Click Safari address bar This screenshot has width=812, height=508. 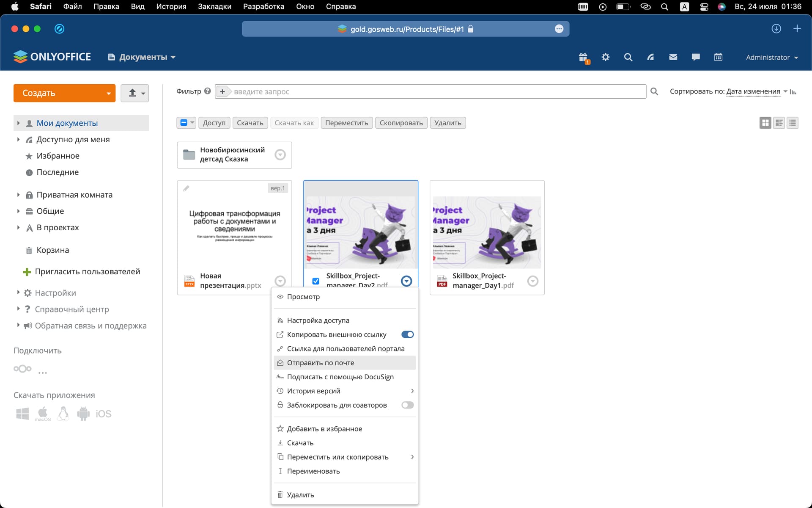pos(405,29)
